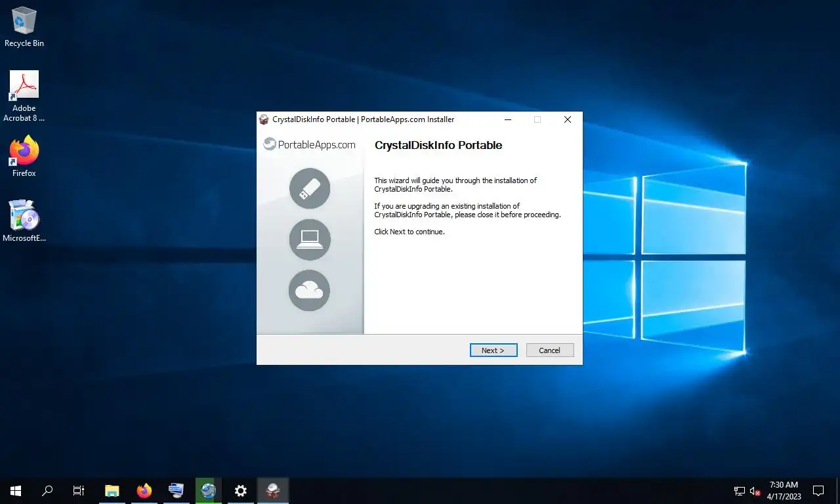Viewport: 840px width, 504px height.
Task: Click the USB flash drive icon
Action: click(310, 188)
